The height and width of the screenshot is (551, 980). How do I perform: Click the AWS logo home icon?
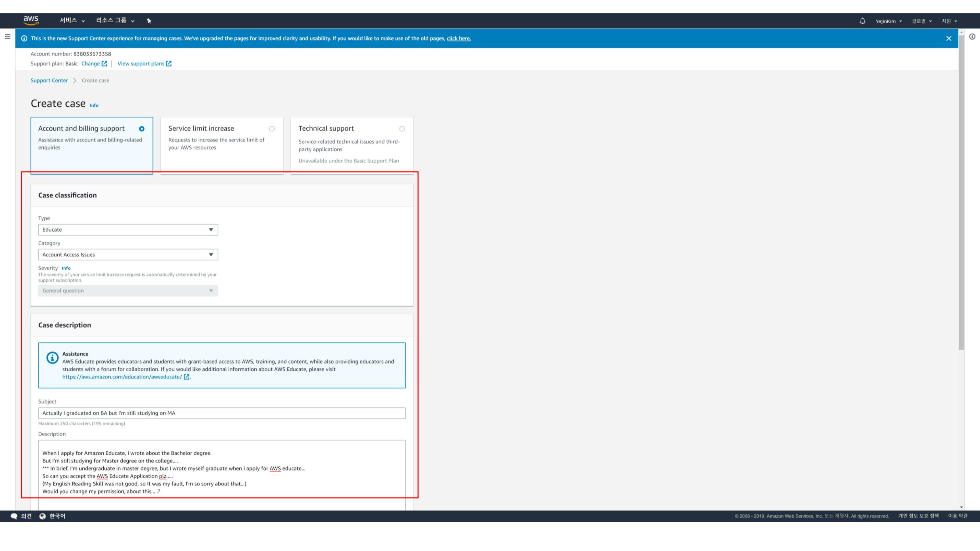[x=31, y=20]
